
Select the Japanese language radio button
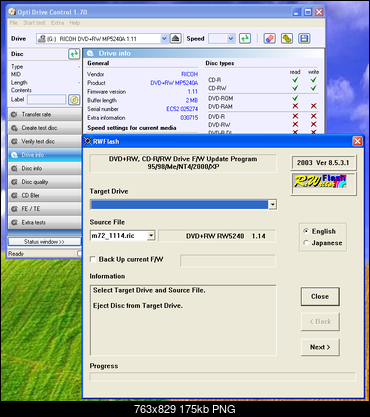(306, 243)
